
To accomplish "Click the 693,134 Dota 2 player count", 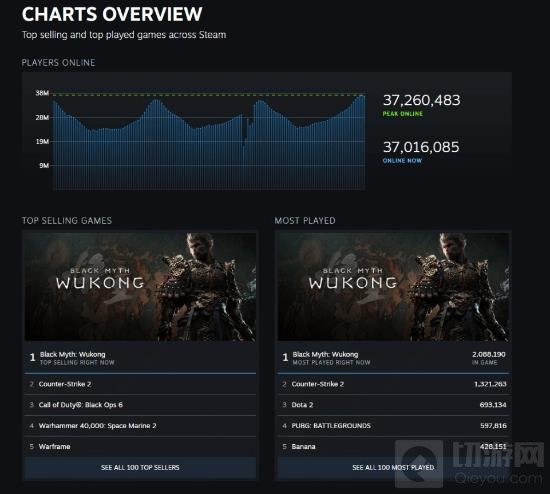I will click(493, 405).
